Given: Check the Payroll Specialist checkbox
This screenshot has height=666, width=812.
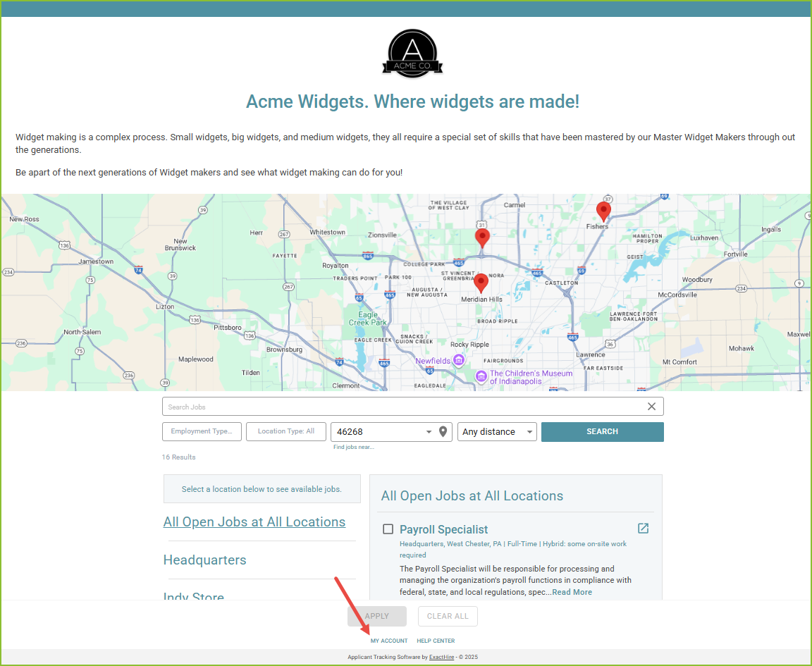Looking at the screenshot, I should point(388,529).
